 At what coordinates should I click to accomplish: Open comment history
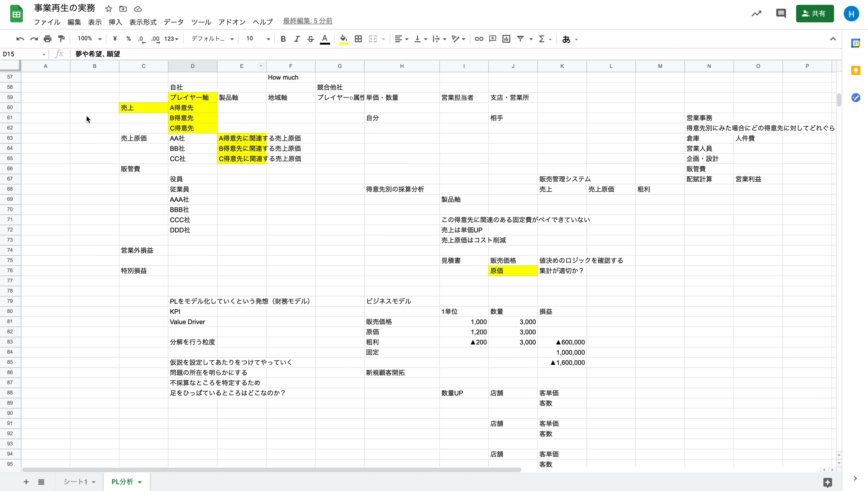[x=781, y=14]
